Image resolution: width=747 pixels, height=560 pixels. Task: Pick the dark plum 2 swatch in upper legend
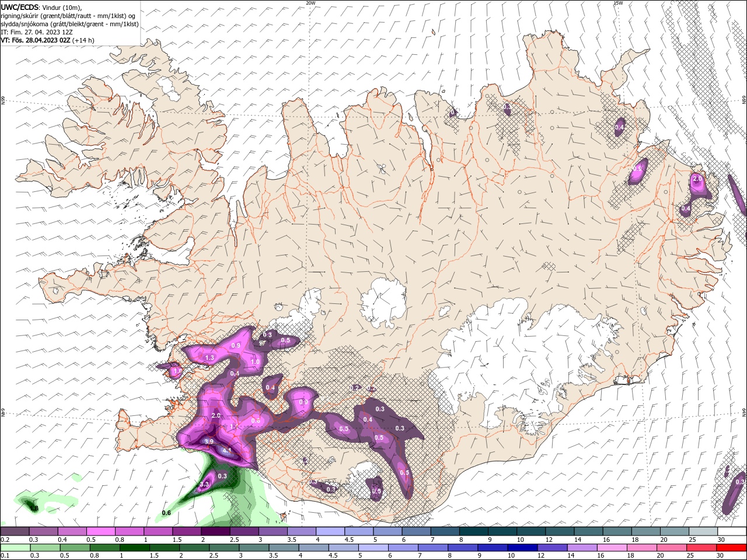(215, 531)
